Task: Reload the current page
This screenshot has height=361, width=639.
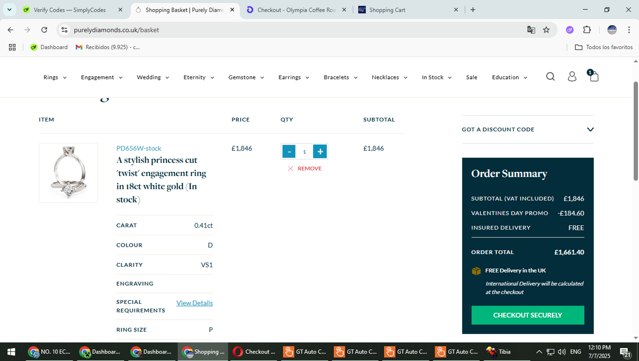Action: (44, 30)
